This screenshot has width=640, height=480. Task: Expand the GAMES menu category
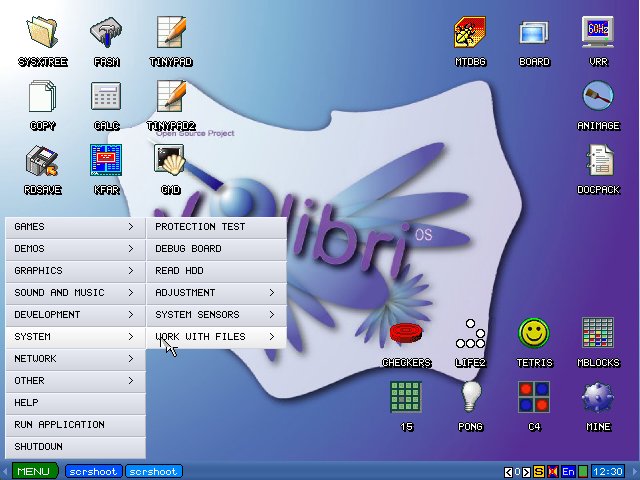click(x=75, y=227)
